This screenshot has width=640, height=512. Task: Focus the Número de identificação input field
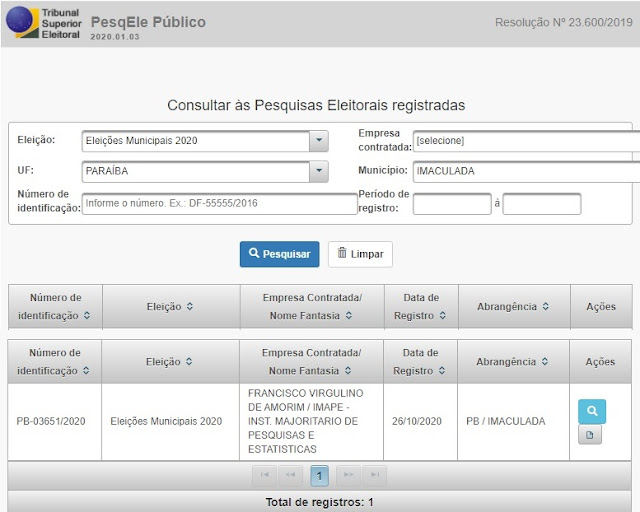click(219, 204)
